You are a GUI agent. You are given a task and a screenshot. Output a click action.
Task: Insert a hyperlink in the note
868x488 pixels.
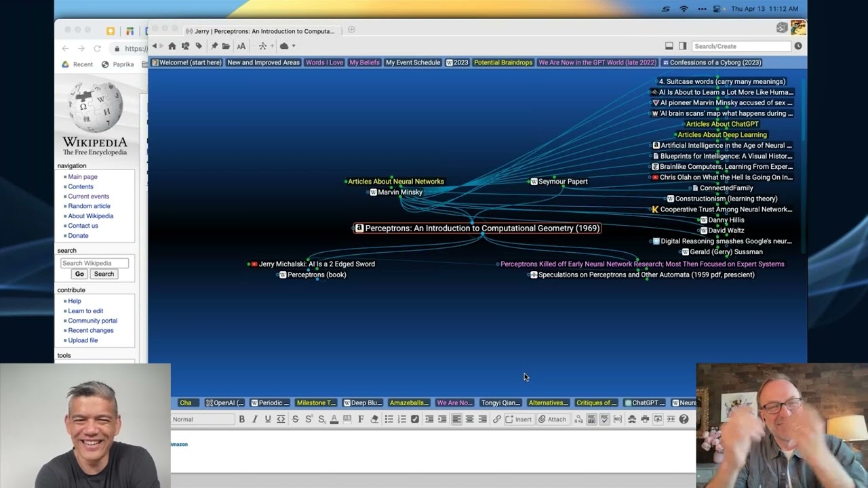[x=497, y=420]
